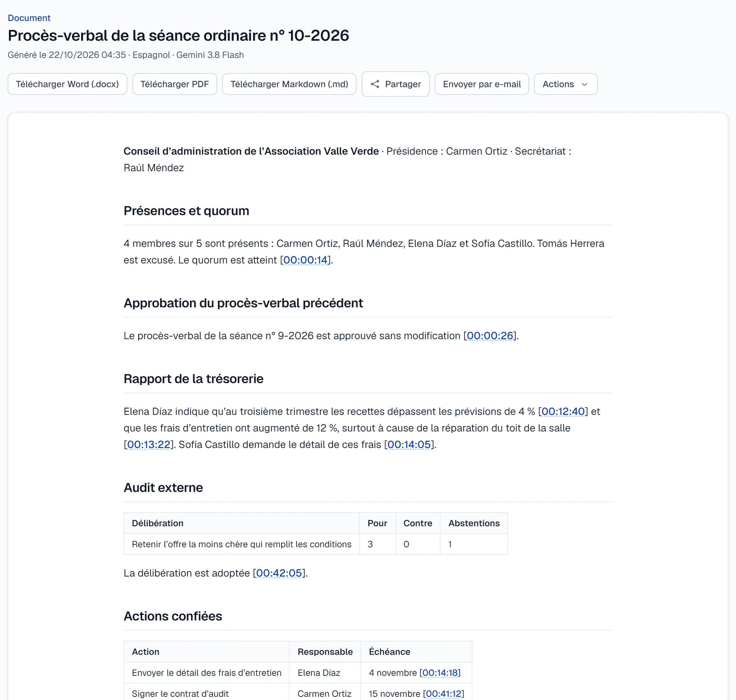Click the 'Elena Díaz' responsable cell
736x700 pixels.
325,673
